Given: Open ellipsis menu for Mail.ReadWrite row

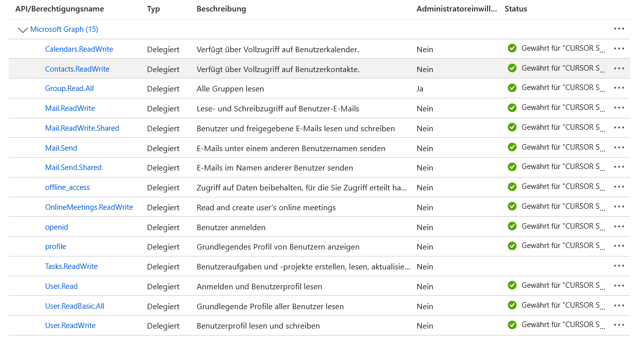Looking at the screenshot, I should [x=619, y=107].
